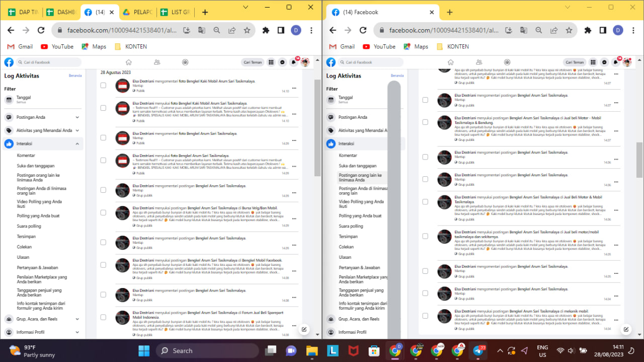Image resolution: width=644 pixels, height=362 pixels.
Task: Open Extensions puzzle icon in left window
Action: (x=266, y=30)
